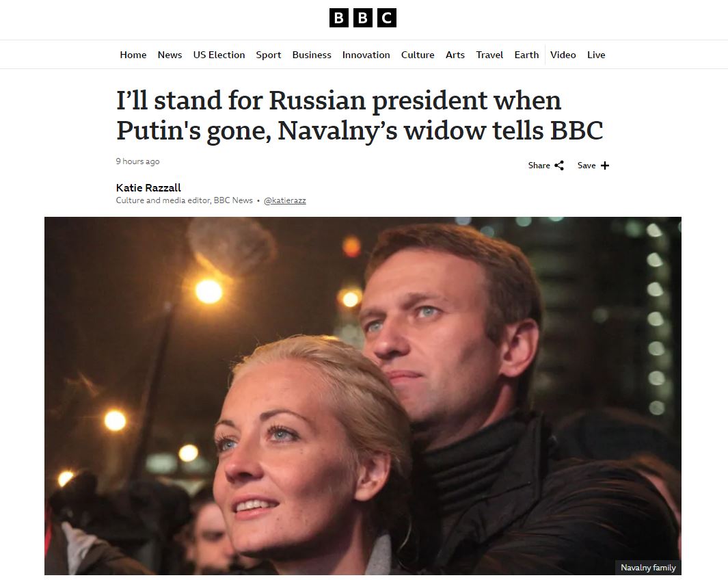Viewport: 728px width, 580px height.
Task: Click the share icon next to Share
Action: (x=559, y=166)
